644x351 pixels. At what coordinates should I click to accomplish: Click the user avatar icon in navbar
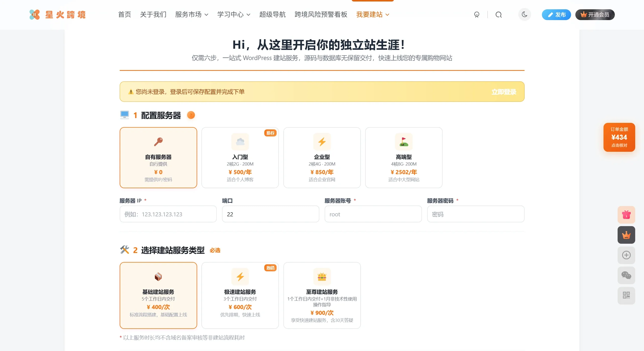coord(477,14)
